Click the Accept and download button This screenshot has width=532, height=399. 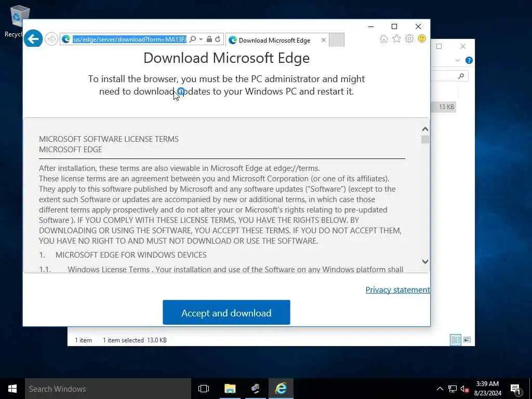[227, 312]
